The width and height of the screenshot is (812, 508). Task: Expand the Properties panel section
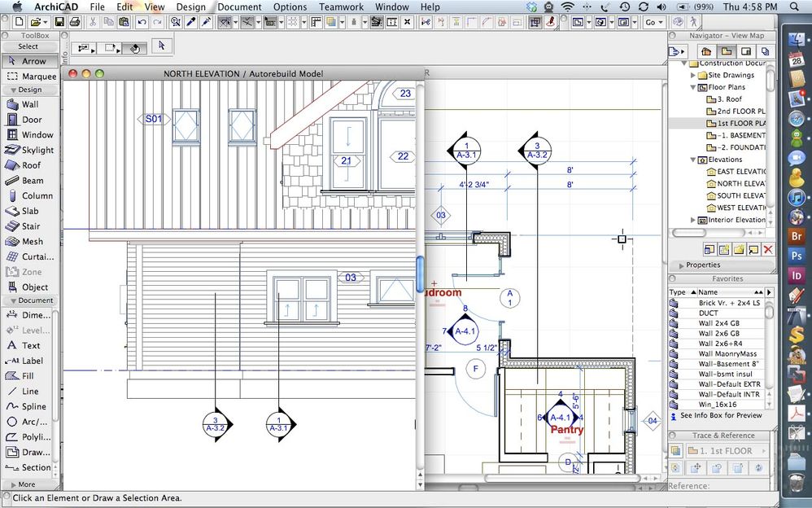(x=680, y=265)
